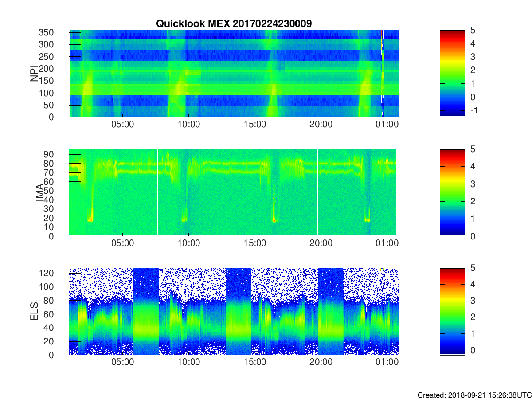This screenshot has height=399, width=532.
Task: Select the ELS axis label
Action: tap(34, 311)
